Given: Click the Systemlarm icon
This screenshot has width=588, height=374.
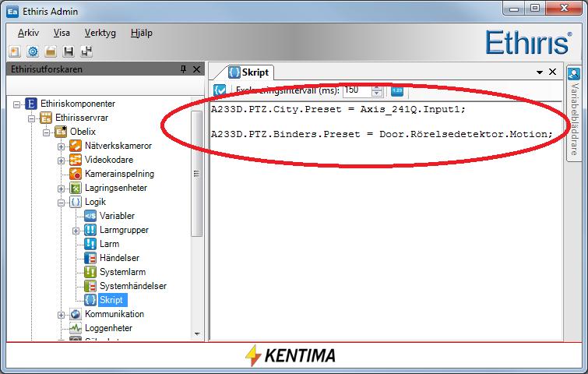Looking at the screenshot, I should [x=90, y=272].
